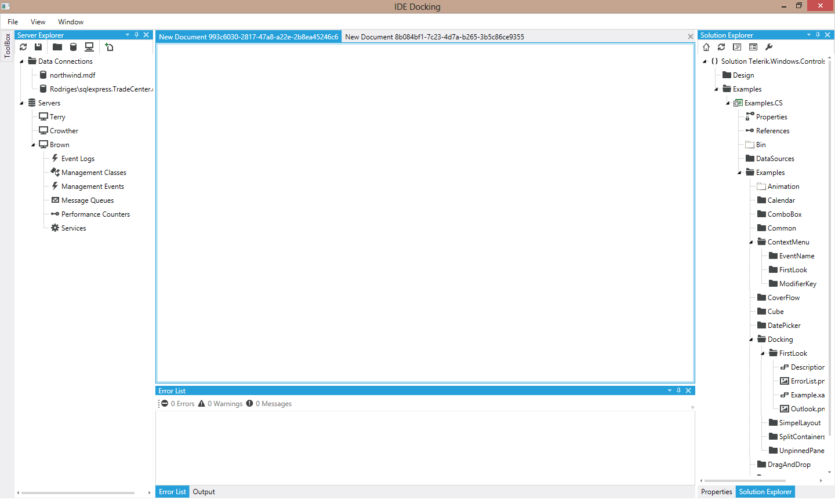Switch to the Output tab
This screenshot has width=835, height=504.
coord(204,491)
